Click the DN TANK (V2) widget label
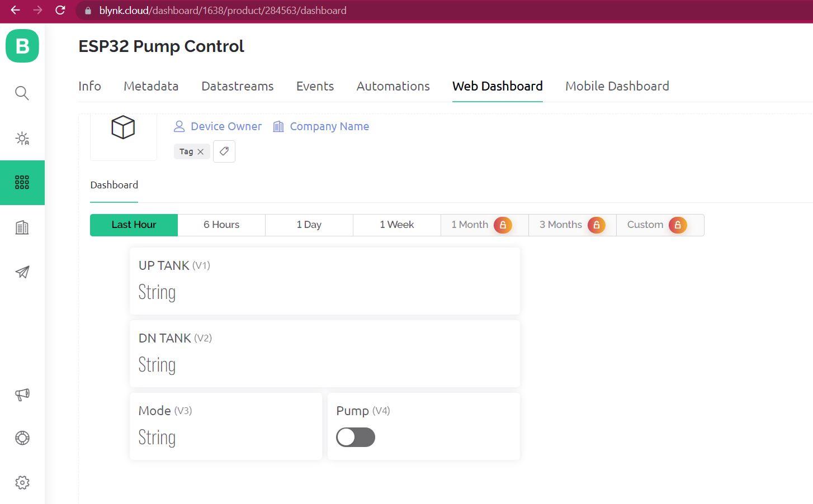Image resolution: width=813 pixels, height=504 pixels. pyautogui.click(x=175, y=338)
